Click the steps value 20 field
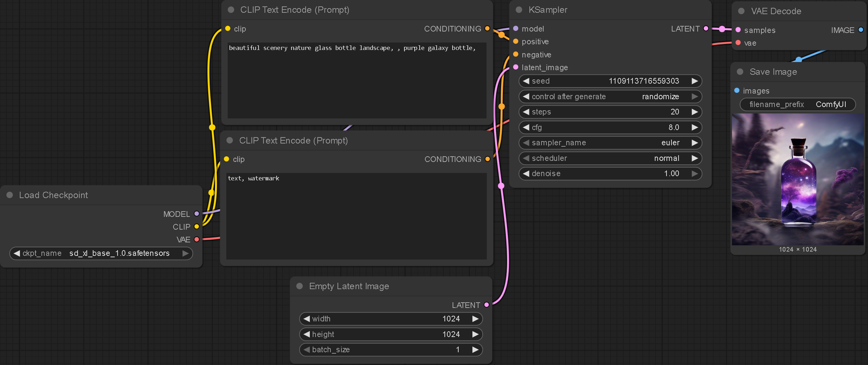The height and width of the screenshot is (365, 868). [x=610, y=112]
